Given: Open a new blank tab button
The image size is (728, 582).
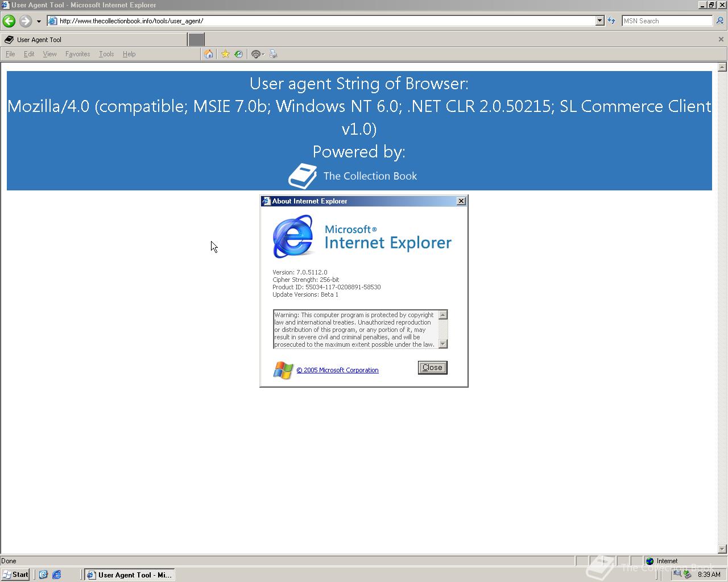Looking at the screenshot, I should [x=196, y=40].
